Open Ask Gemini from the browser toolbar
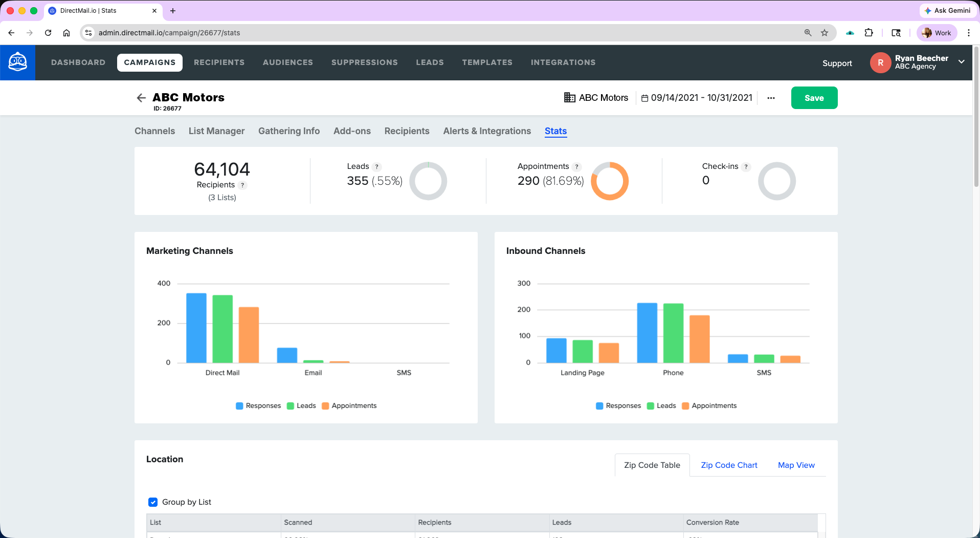 (x=947, y=10)
